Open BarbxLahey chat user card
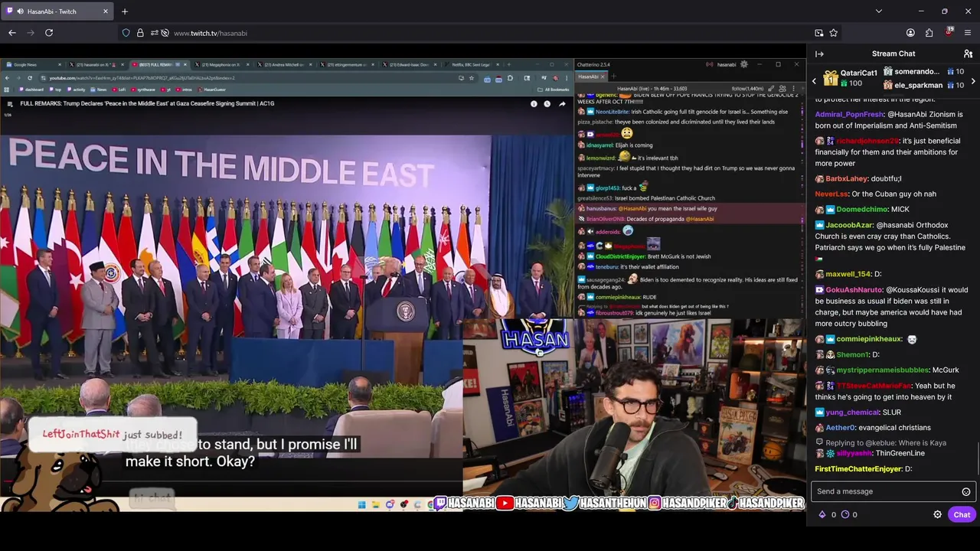Image resolution: width=980 pixels, height=551 pixels. click(846, 178)
